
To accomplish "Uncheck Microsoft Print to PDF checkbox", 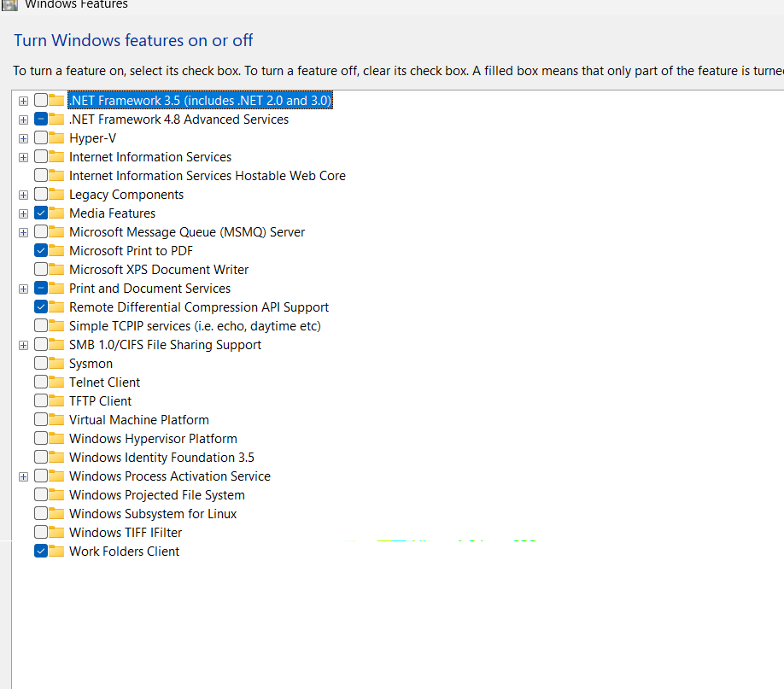I will pos(41,250).
